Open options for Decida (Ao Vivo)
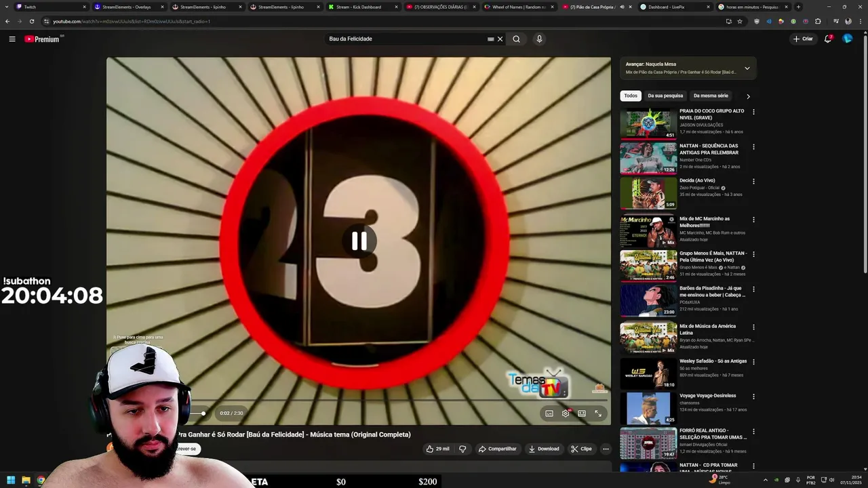The image size is (868, 488). tap(753, 181)
